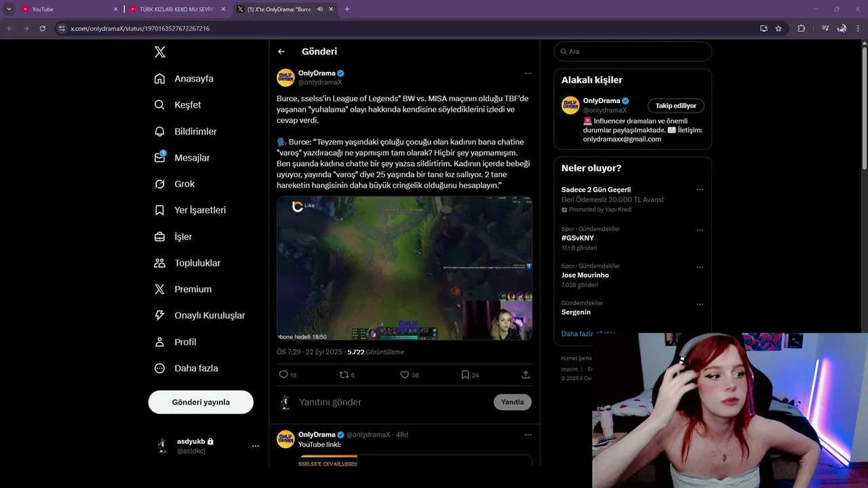The height and width of the screenshot is (488, 868).
Task: Open İşler jobs page
Action: click(173, 237)
